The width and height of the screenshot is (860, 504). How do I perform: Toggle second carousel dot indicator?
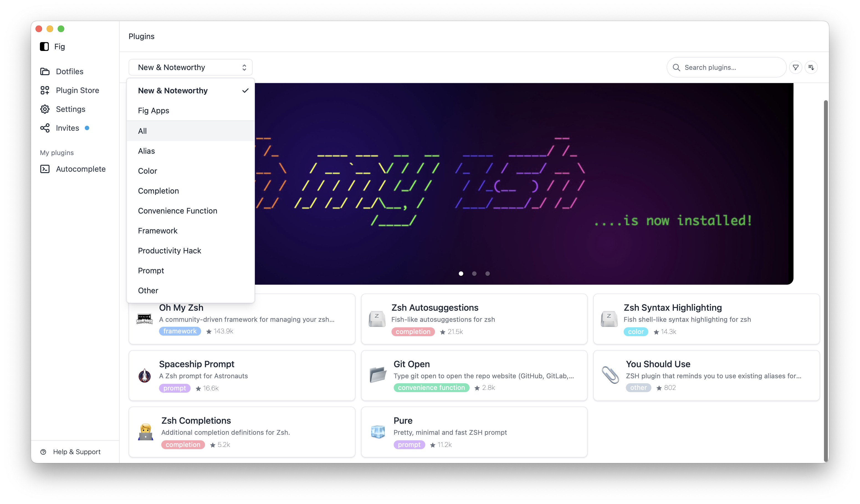[x=474, y=274]
